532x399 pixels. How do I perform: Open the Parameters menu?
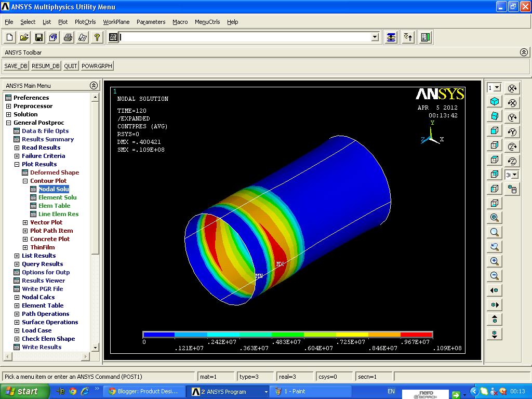[x=151, y=22]
